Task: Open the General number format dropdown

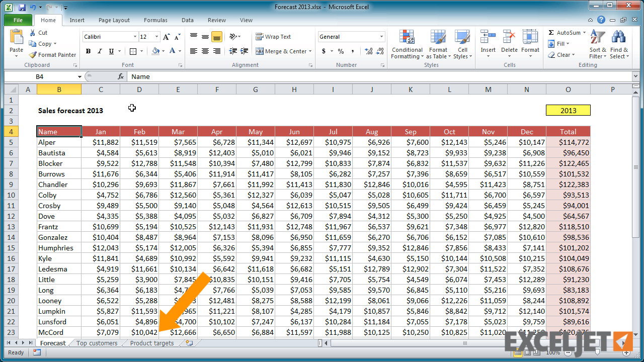Action: pos(381,37)
